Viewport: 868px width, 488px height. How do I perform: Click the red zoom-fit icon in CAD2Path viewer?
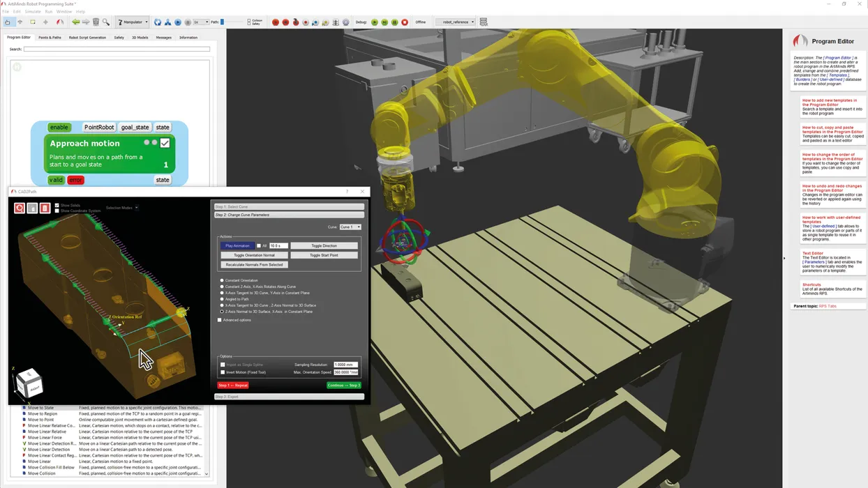point(20,208)
